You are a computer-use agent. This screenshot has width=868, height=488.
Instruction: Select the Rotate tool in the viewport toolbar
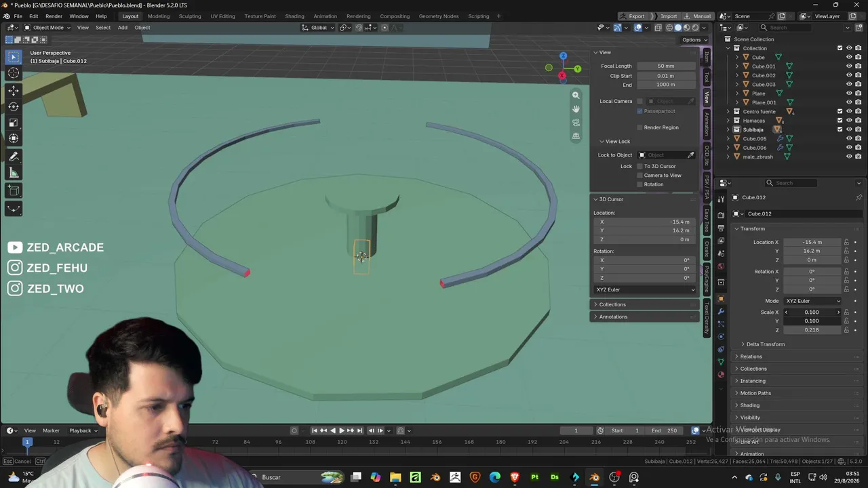[x=14, y=106]
